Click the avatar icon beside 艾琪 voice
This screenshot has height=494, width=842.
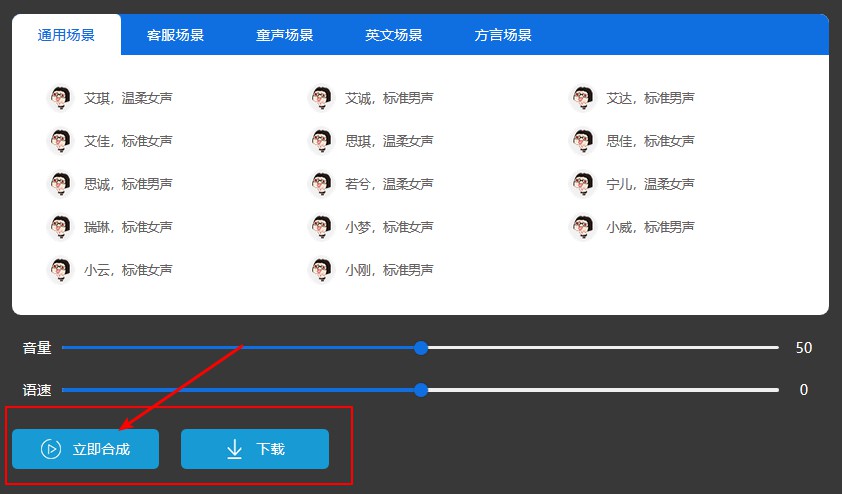click(x=61, y=98)
